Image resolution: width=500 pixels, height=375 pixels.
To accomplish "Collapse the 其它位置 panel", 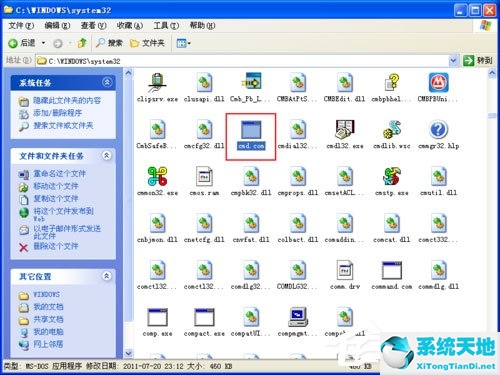I will coord(107,276).
